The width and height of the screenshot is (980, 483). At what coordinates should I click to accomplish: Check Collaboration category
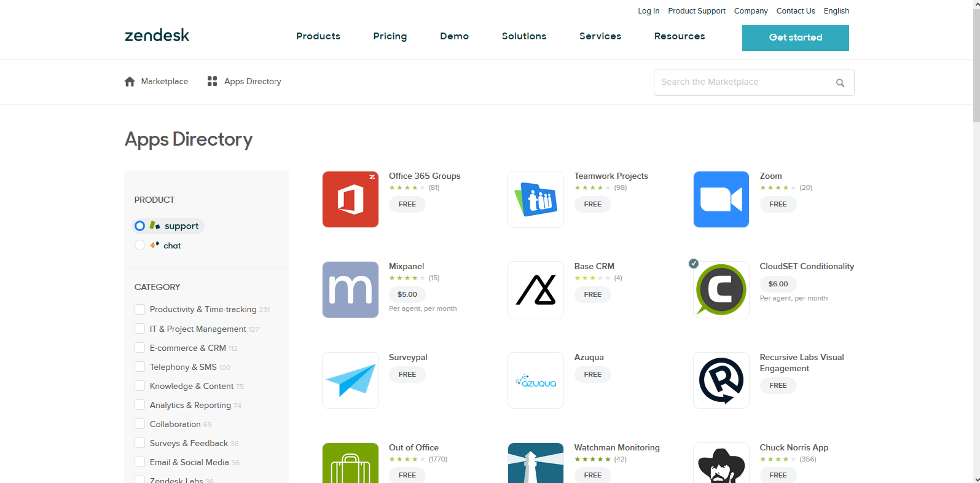139,424
